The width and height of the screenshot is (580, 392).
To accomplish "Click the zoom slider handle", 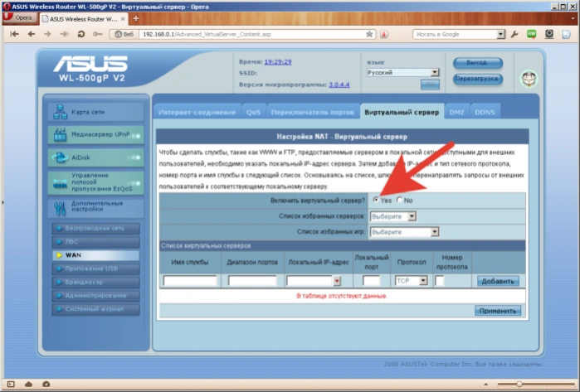I will (519, 385).
